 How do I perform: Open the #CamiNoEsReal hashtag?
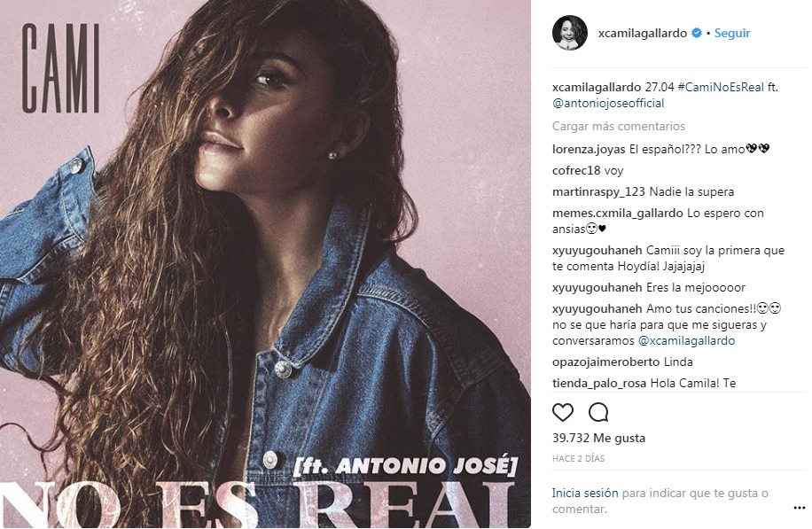pos(721,88)
